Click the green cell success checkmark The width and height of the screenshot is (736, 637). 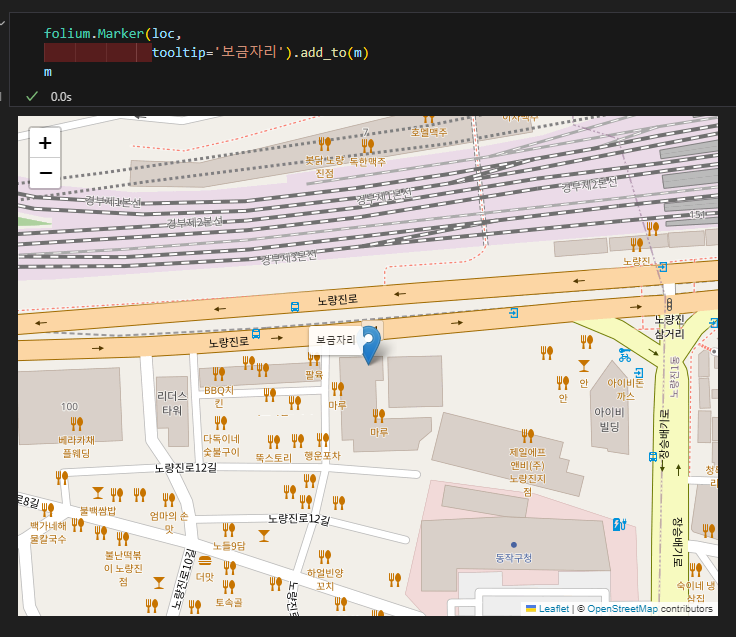[32, 97]
